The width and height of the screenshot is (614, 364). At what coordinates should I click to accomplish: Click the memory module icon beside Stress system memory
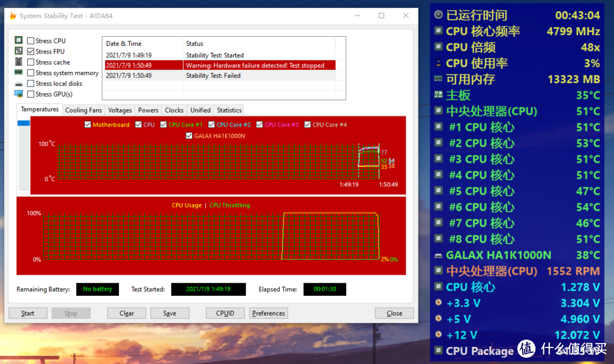19,73
